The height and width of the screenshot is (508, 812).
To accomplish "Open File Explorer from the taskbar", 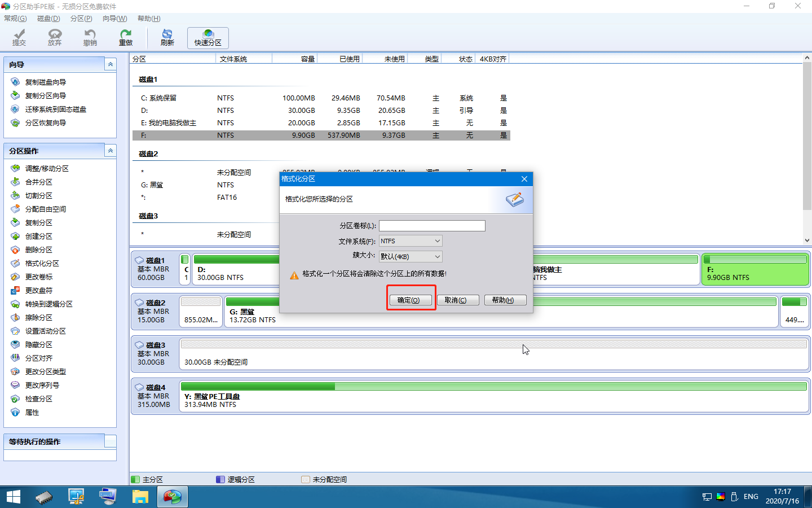I will point(140,497).
